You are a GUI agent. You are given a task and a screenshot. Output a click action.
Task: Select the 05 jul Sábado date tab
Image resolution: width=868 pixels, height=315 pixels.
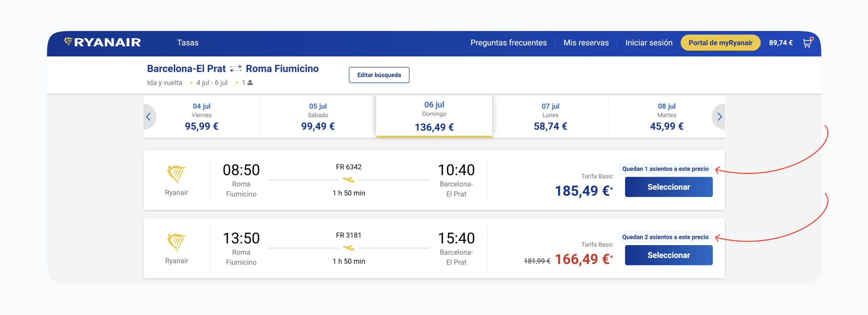tap(318, 117)
